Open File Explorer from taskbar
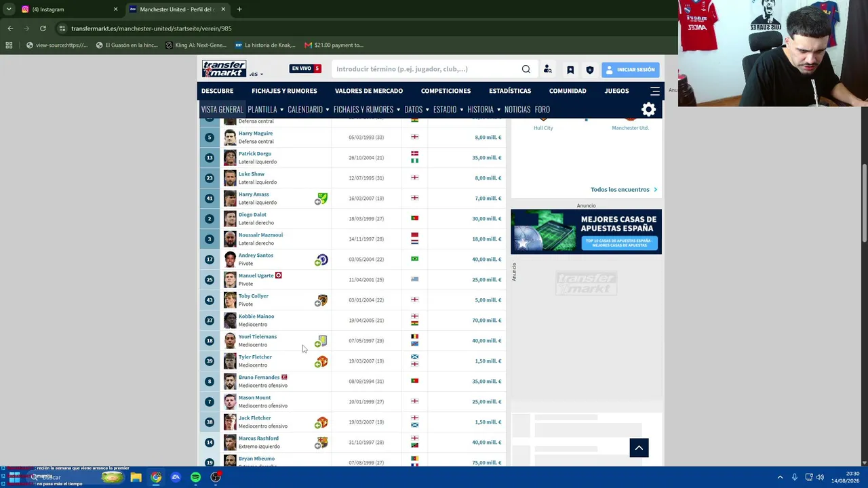 pos(136,477)
